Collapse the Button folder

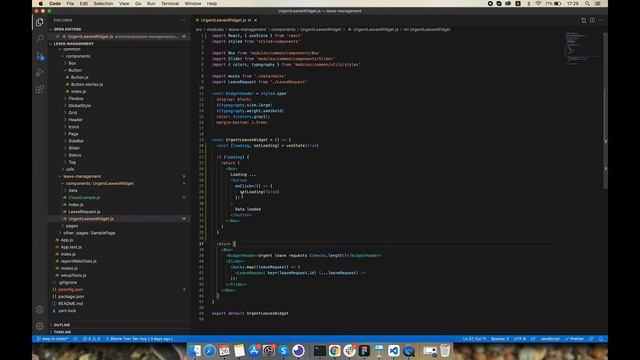coord(75,70)
